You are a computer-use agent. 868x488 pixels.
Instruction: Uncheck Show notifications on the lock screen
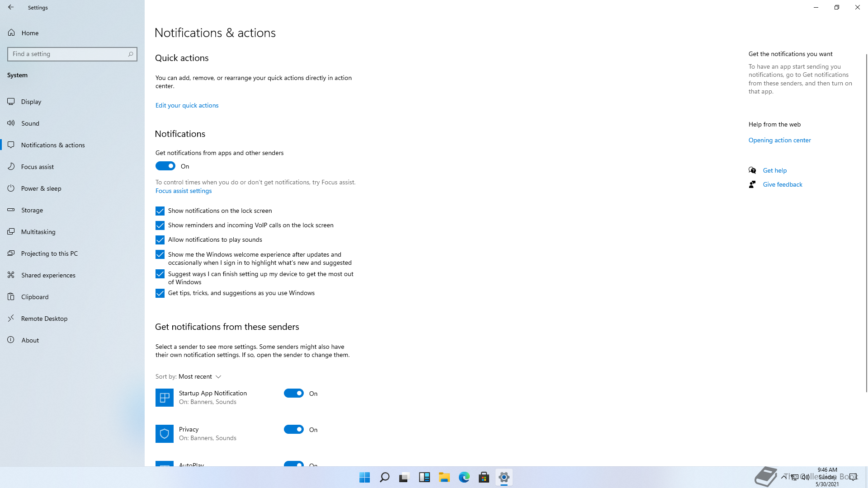click(160, 211)
